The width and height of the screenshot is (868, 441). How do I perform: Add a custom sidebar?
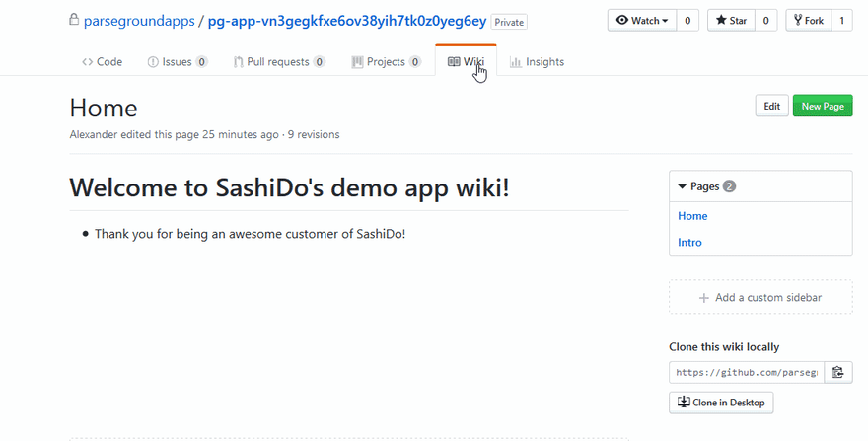pyautogui.click(x=760, y=298)
